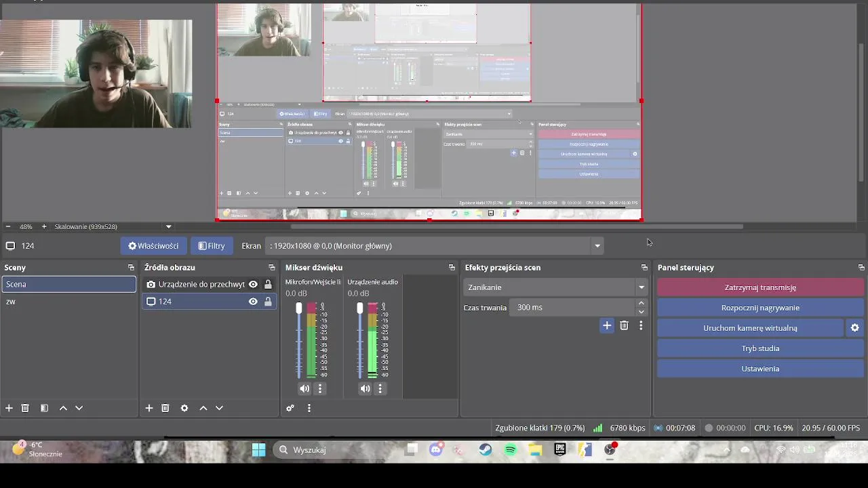868x488 pixels.
Task: Move the selected scene up
Action: click(63, 408)
